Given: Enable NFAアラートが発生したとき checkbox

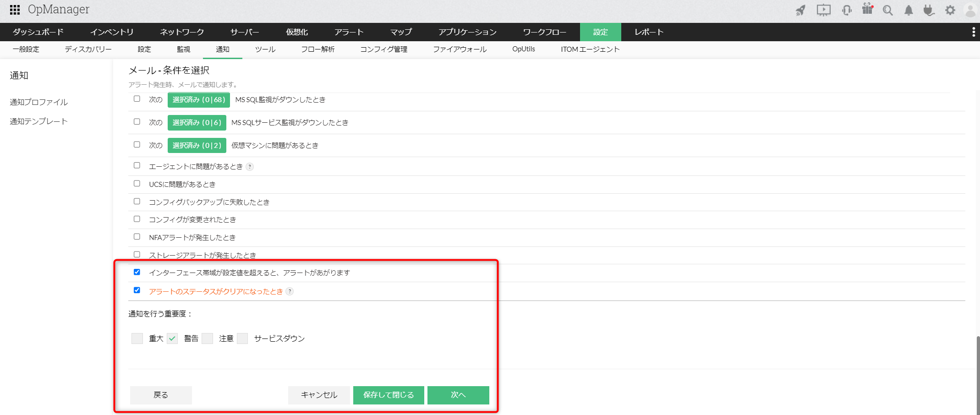Looking at the screenshot, I should click(137, 237).
